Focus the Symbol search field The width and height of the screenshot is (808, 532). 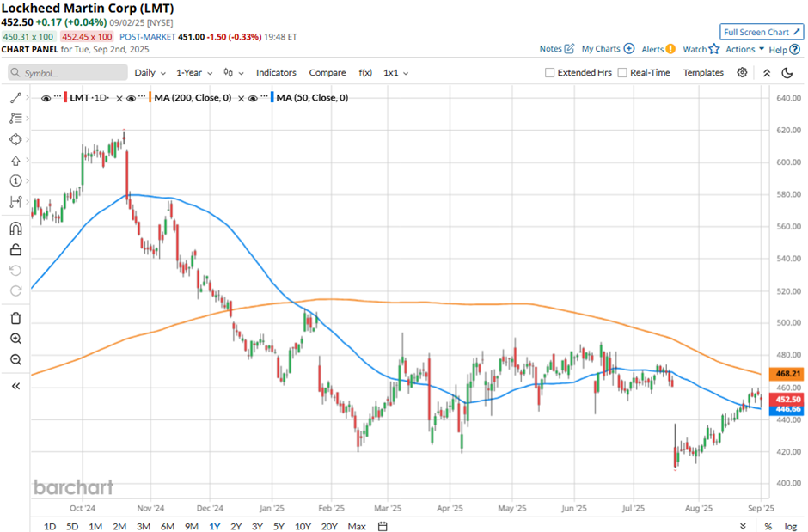pos(68,72)
